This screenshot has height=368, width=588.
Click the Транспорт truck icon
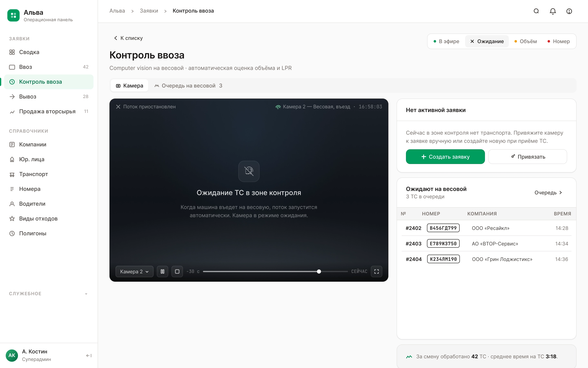click(12, 174)
